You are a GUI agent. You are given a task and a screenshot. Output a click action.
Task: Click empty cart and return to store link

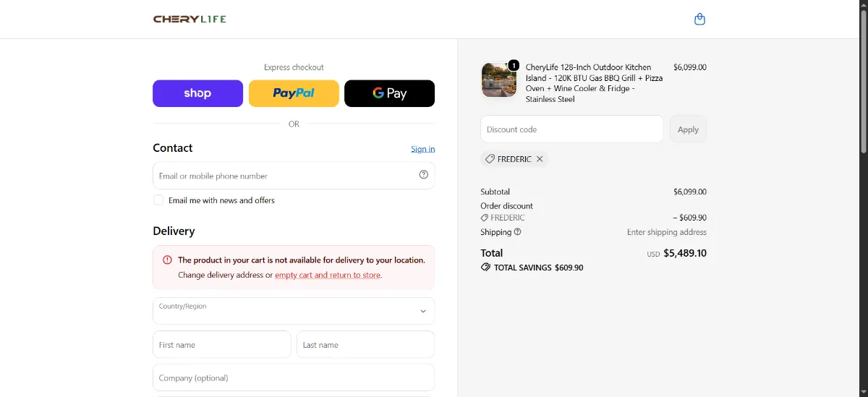click(x=328, y=275)
